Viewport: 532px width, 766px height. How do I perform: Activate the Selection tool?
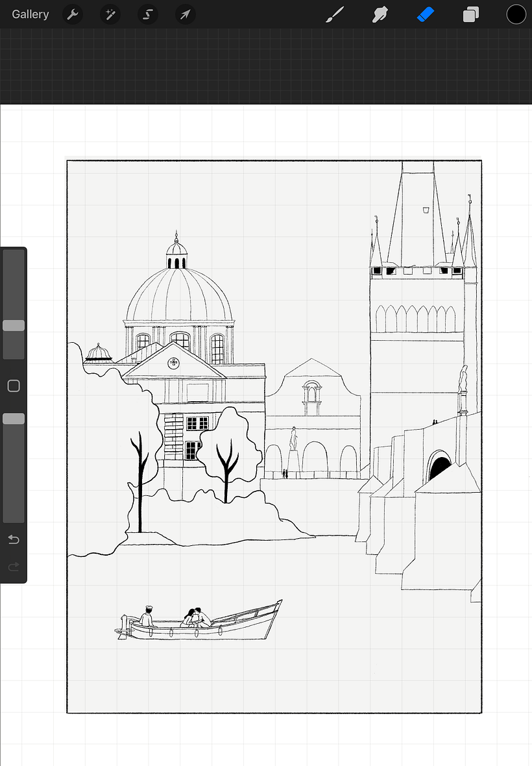pyautogui.click(x=148, y=14)
